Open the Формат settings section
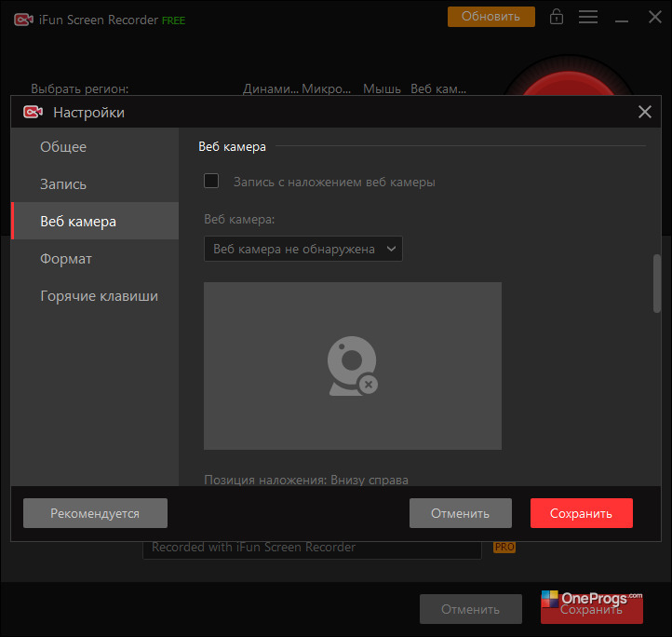The image size is (672, 637). [95, 259]
